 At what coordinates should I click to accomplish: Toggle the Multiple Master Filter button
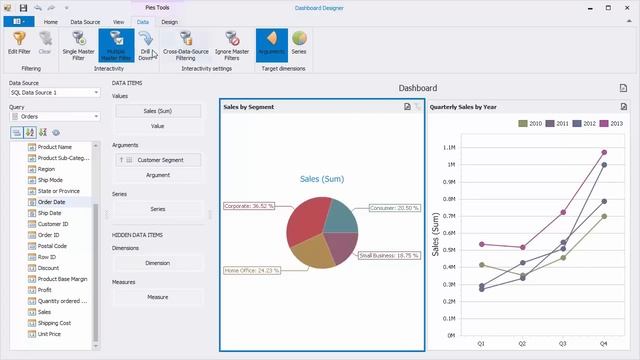pyautogui.click(x=116, y=45)
